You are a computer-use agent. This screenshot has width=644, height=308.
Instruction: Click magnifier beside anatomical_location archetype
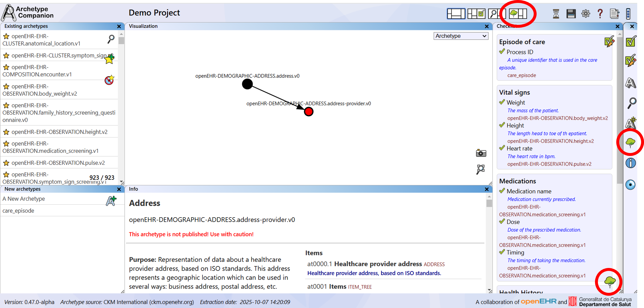(x=111, y=39)
